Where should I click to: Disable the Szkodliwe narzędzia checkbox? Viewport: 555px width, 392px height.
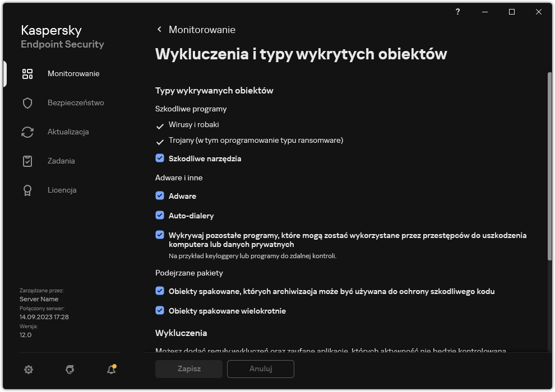point(160,158)
